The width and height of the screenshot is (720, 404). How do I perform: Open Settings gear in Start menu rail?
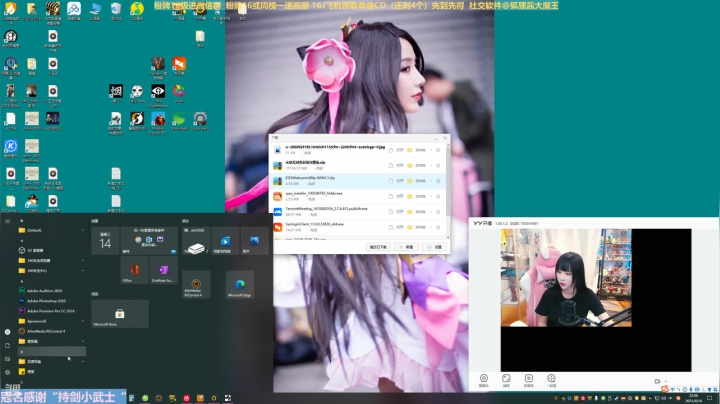point(7,372)
